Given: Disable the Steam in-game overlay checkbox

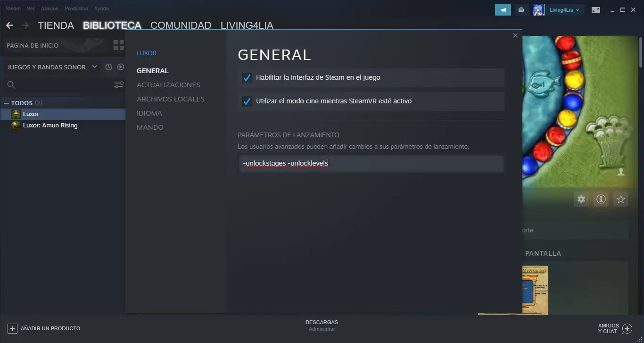Looking at the screenshot, I should pos(247,77).
